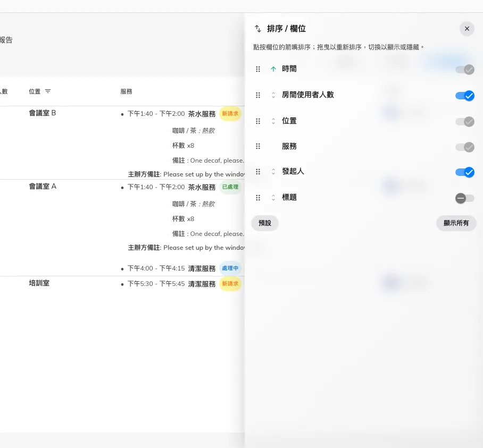Click 標題 field label
Viewport: 483px width, 448px height.
coord(289,197)
